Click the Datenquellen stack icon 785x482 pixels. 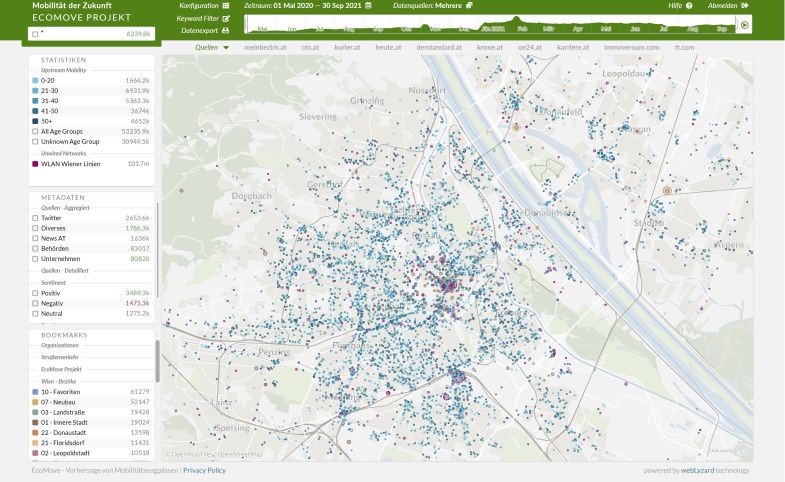tap(469, 6)
